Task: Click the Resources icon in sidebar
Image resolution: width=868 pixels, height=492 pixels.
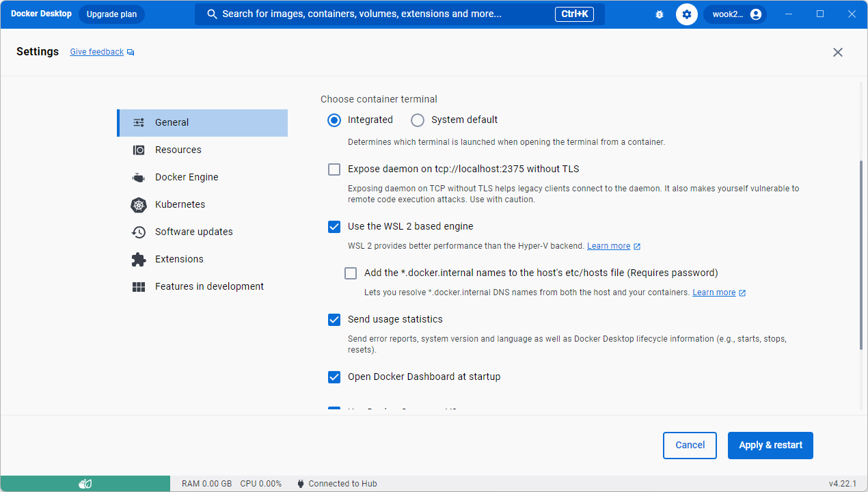Action: pos(139,150)
